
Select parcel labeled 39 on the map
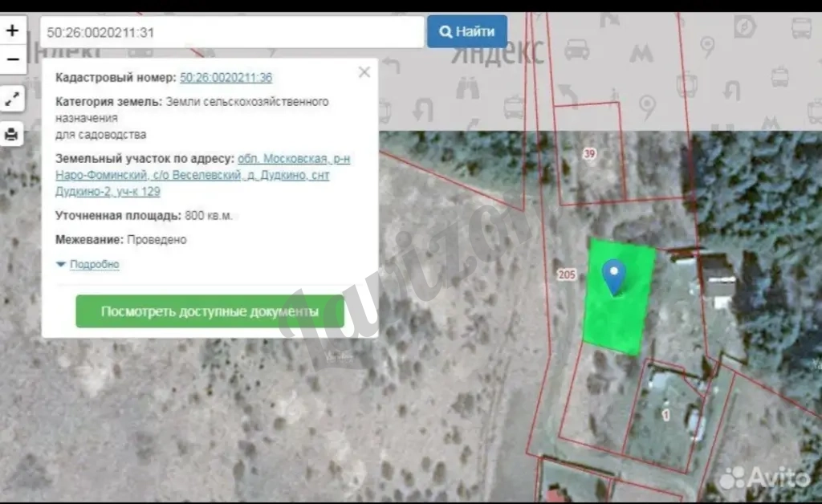click(x=590, y=153)
